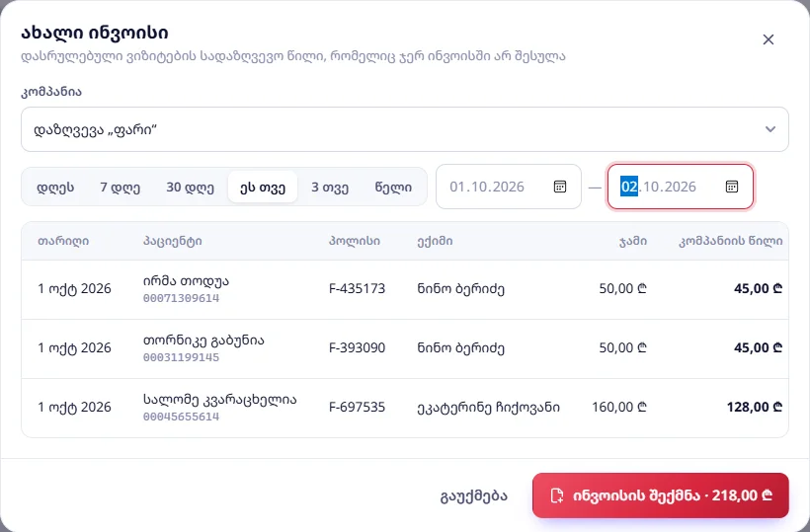Select patient თორნიკე გაბუნია
The height and width of the screenshot is (532, 810).
(203, 341)
